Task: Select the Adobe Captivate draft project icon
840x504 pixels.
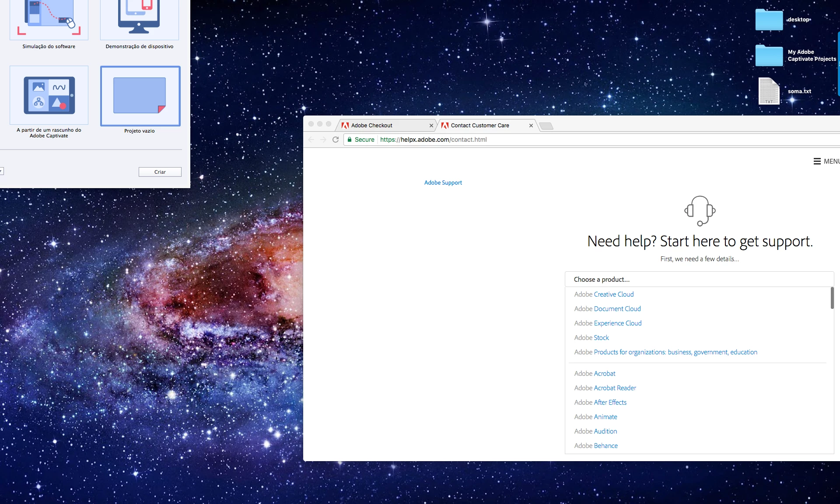Action: [49, 95]
